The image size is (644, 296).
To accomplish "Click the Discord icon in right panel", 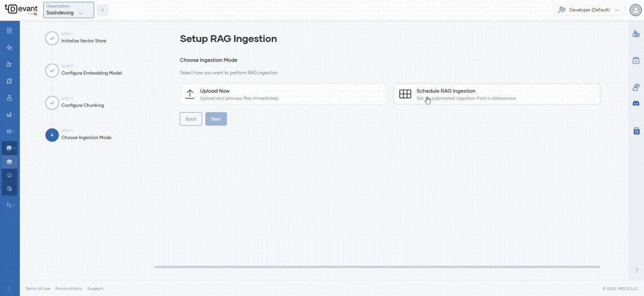I will pos(636,104).
